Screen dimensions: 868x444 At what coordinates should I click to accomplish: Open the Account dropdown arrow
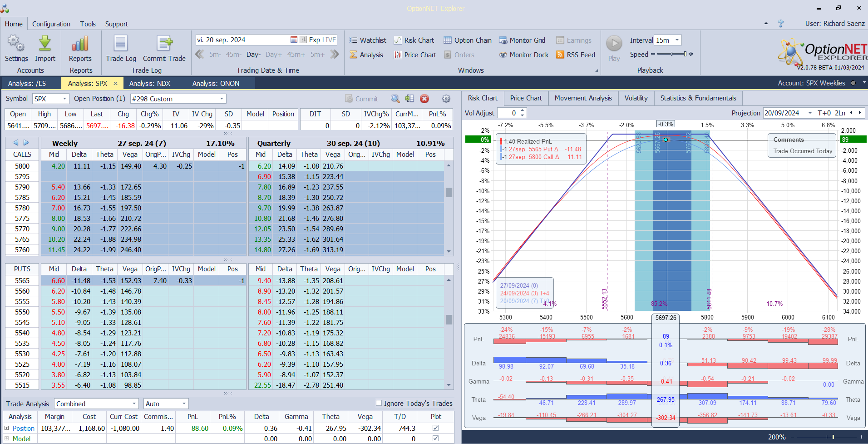[x=864, y=83]
